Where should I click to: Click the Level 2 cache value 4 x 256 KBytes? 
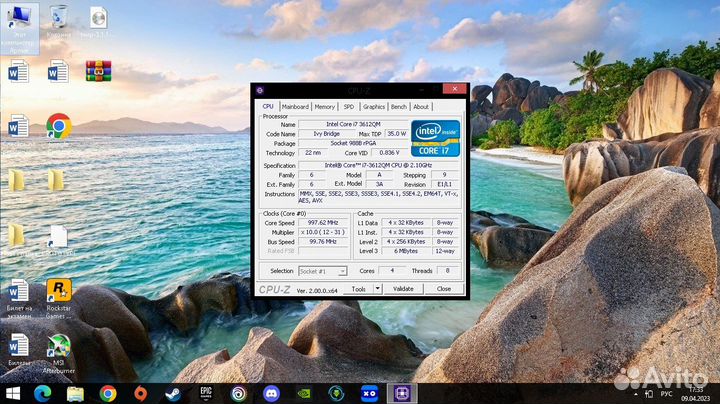(406, 241)
